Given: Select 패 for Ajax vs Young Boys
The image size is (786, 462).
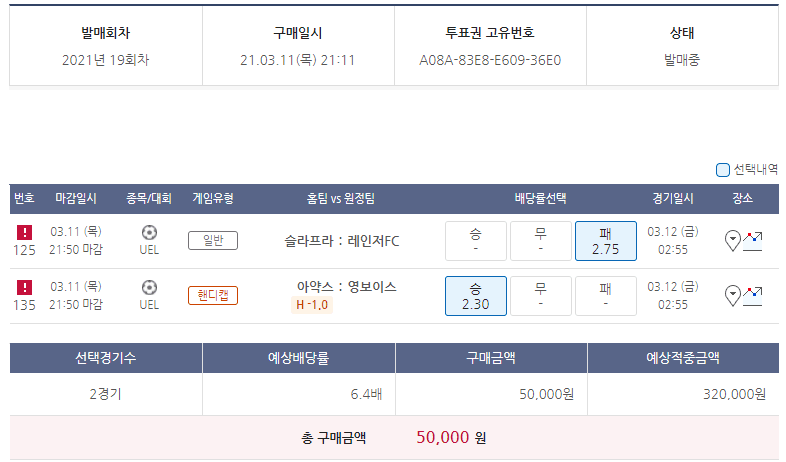Looking at the screenshot, I should [605, 295].
